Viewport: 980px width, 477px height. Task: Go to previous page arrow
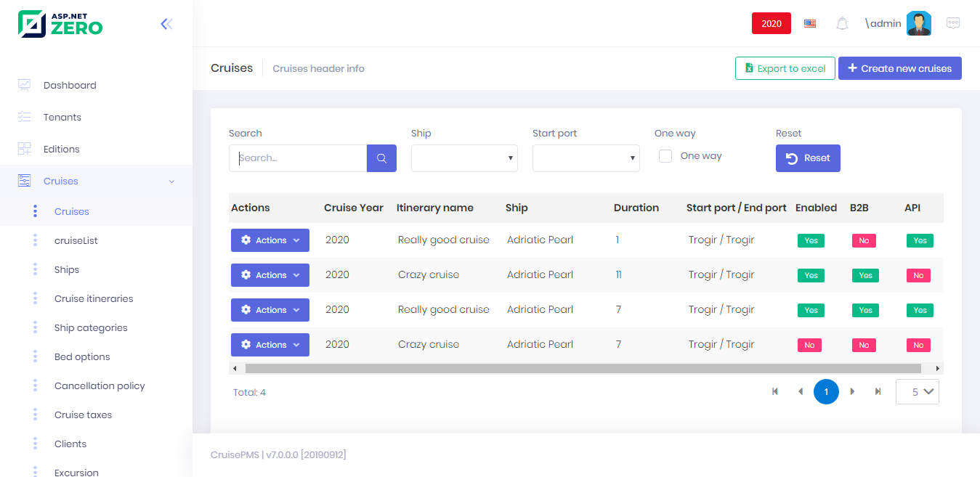[x=801, y=392]
